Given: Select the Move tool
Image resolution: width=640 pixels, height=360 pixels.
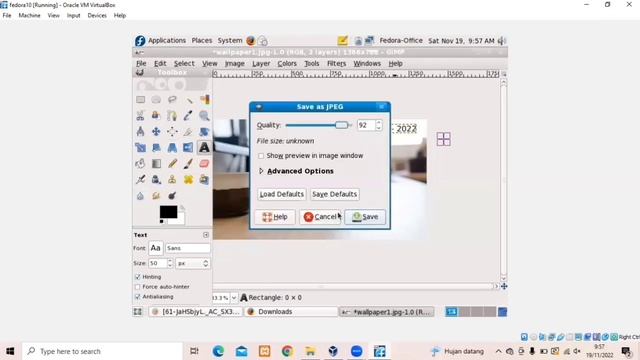Looking at the screenshot, I should pos(156,131).
